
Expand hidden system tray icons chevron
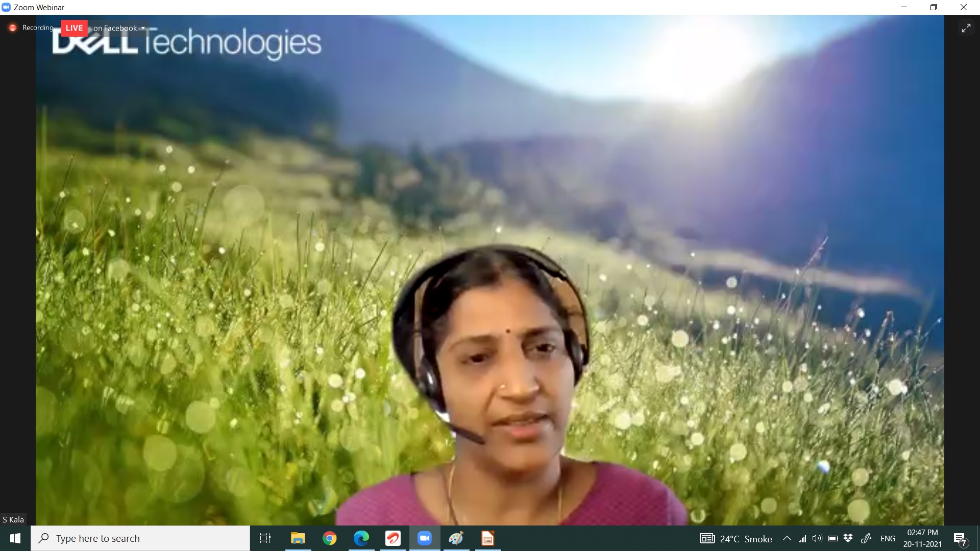(x=787, y=538)
